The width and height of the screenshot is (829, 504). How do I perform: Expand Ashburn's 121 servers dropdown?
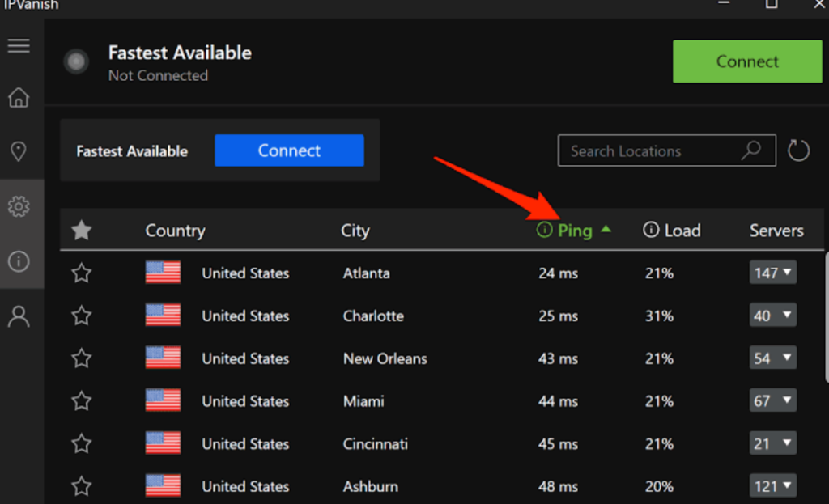click(772, 485)
